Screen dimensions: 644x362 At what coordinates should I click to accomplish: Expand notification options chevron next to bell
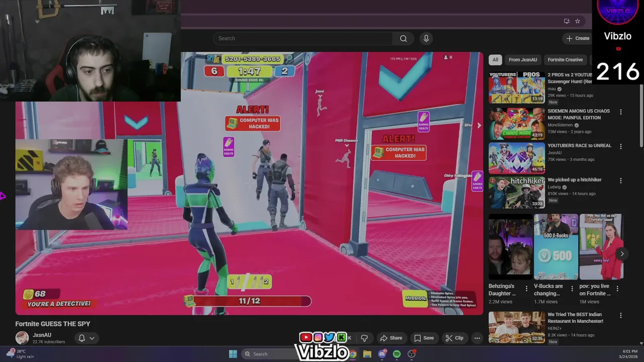click(x=92, y=338)
